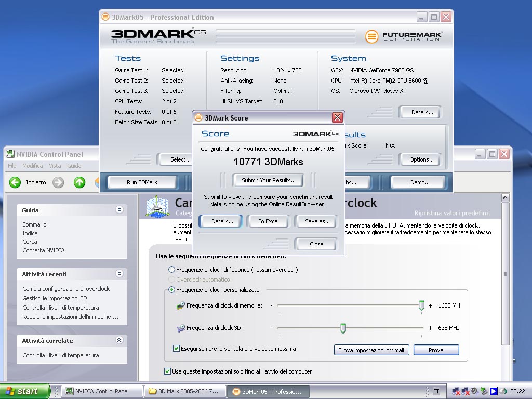This screenshot has height=399, width=532.
Task: Switch to 3DMark05 Professional taskbar item
Action: point(268,391)
